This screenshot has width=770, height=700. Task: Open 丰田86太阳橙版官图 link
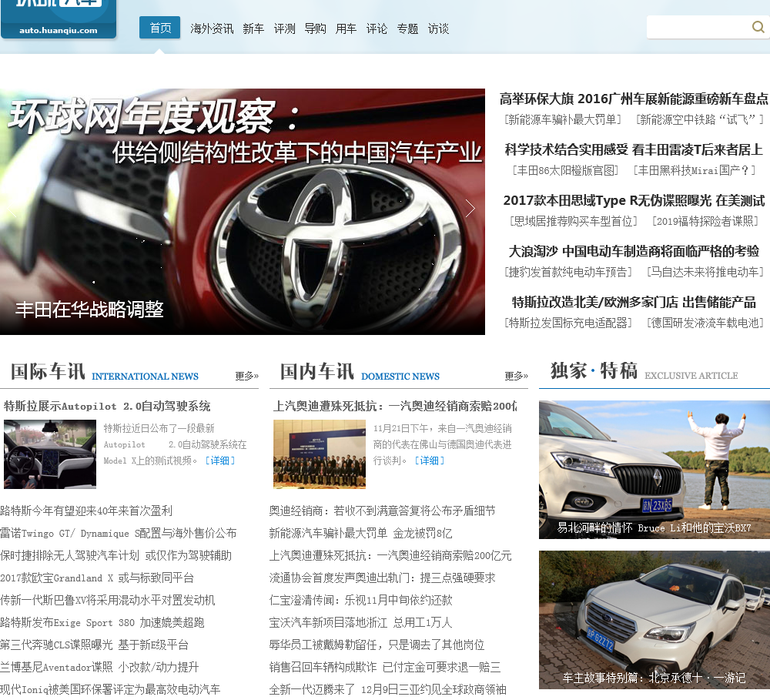565,170
